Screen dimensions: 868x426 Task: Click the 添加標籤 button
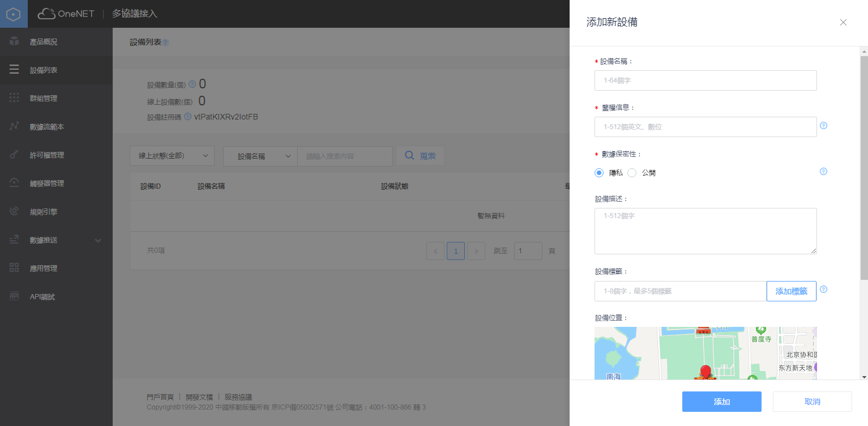click(x=791, y=291)
